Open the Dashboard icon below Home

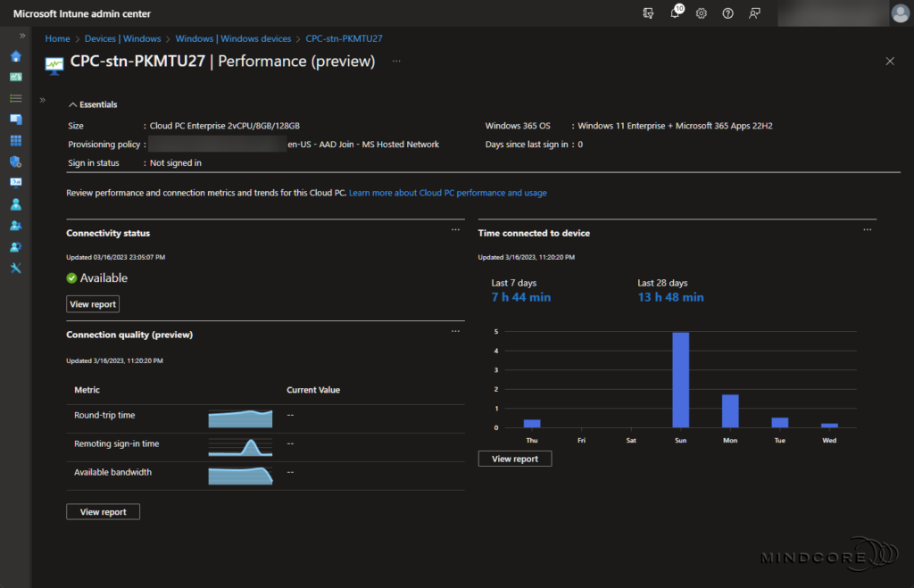[x=15, y=77]
